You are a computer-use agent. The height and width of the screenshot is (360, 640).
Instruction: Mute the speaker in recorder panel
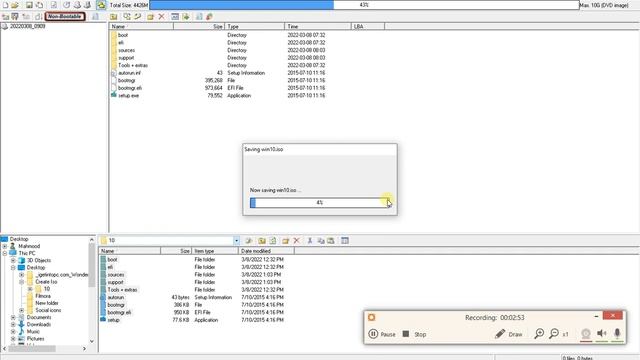tap(601, 333)
